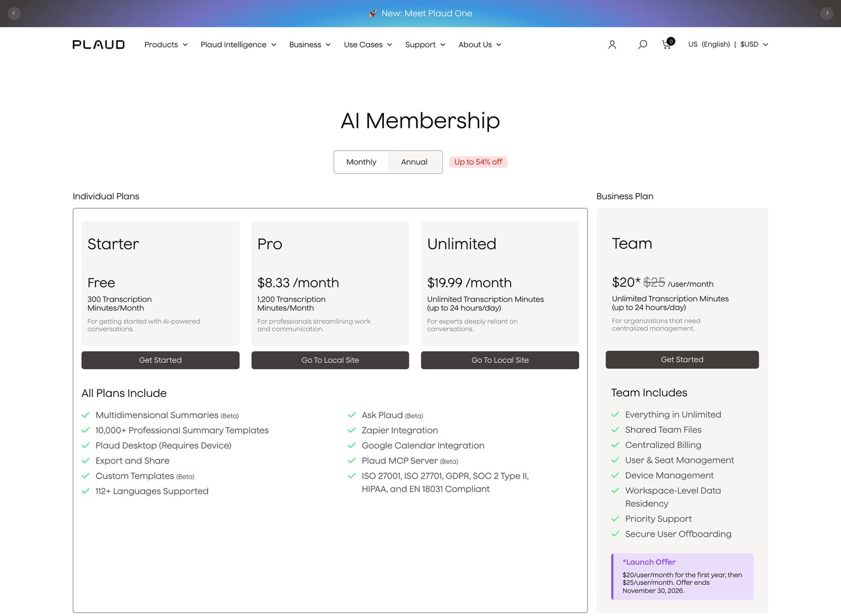Viewport: 841px width, 616px height.
Task: Click checkmark beside Priority Support
Action: click(615, 519)
